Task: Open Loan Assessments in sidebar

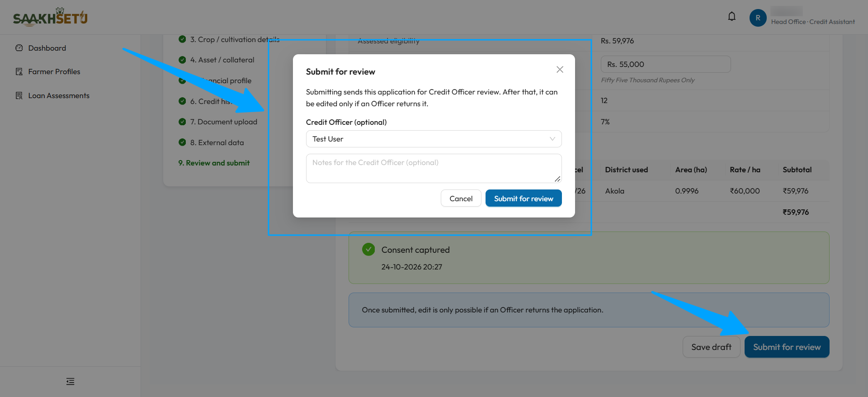Action: pyautogui.click(x=59, y=95)
